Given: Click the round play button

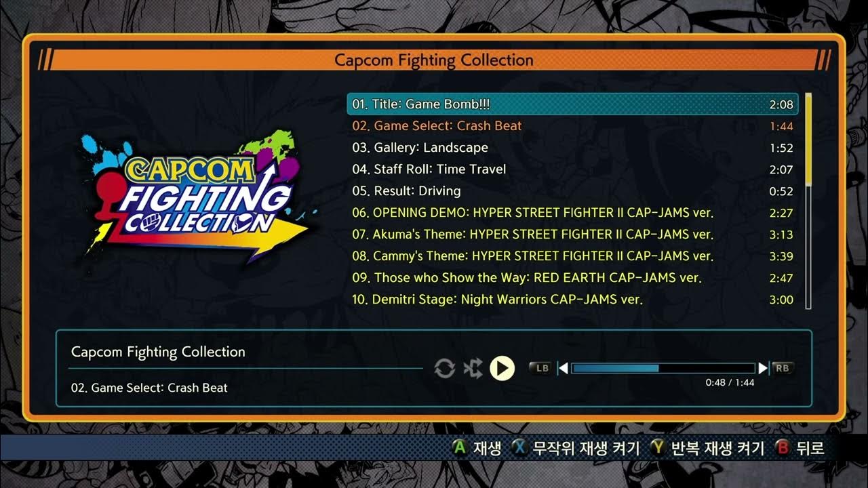Looking at the screenshot, I should pyautogui.click(x=502, y=368).
